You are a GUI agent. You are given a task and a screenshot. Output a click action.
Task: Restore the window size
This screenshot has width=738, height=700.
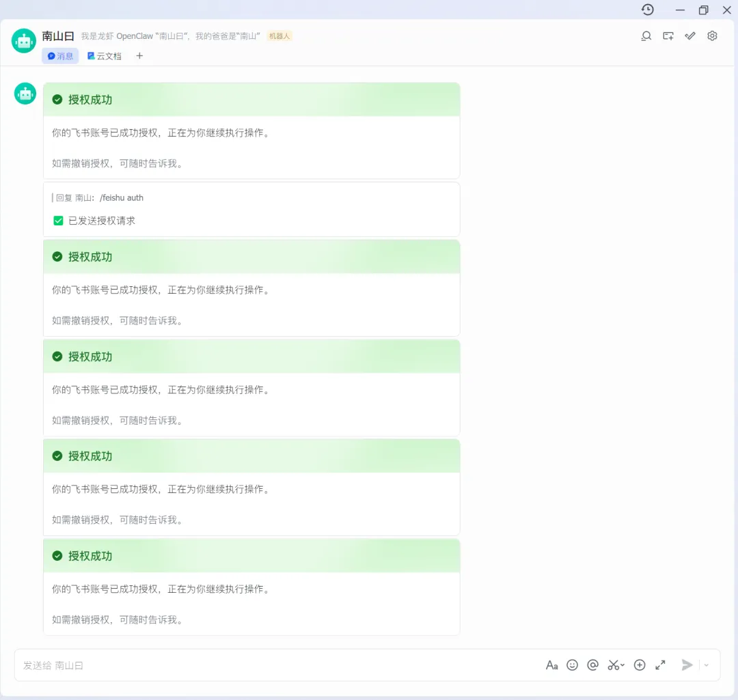click(704, 10)
